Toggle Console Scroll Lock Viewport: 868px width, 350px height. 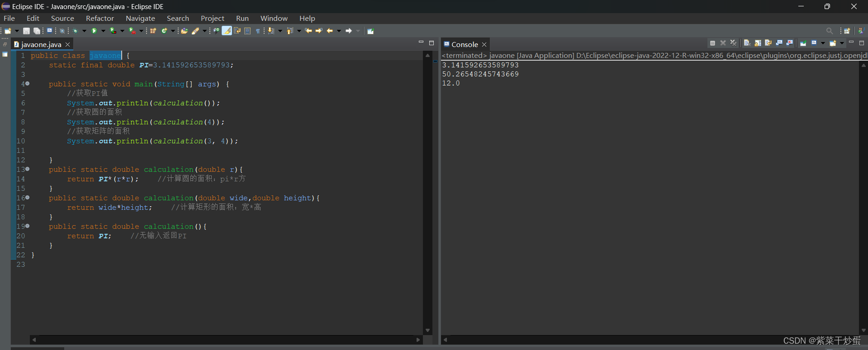[758, 43]
